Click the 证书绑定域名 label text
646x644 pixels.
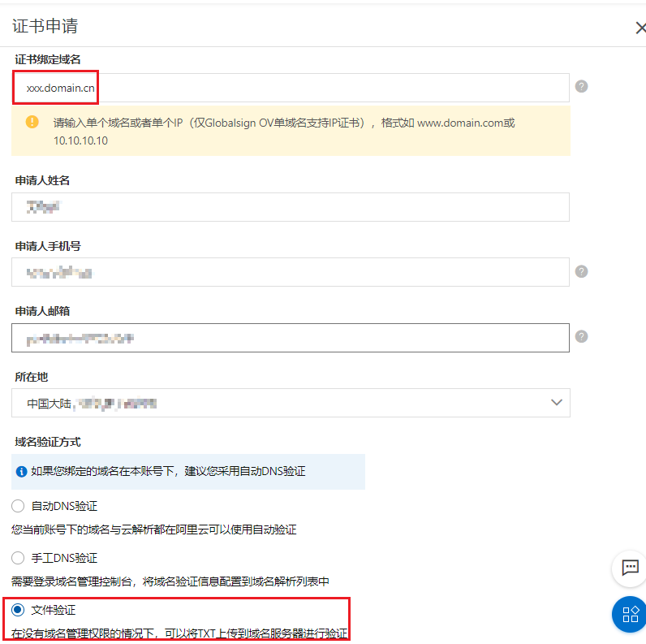[48, 60]
